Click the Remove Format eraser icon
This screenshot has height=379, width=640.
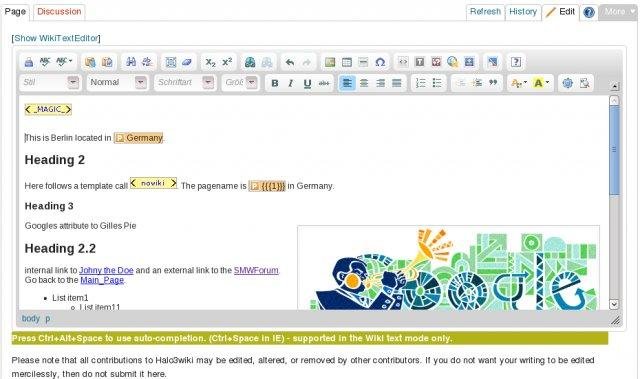tap(187, 62)
